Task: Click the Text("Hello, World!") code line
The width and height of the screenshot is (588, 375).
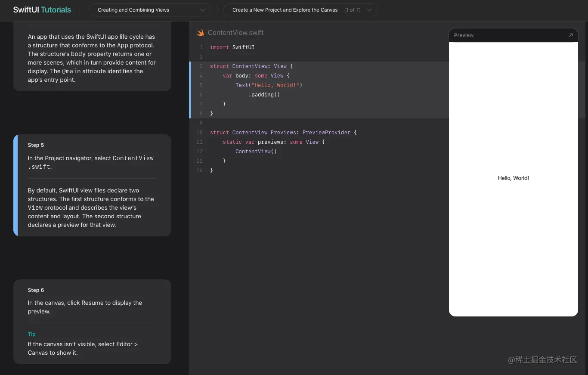Action: 269,85
